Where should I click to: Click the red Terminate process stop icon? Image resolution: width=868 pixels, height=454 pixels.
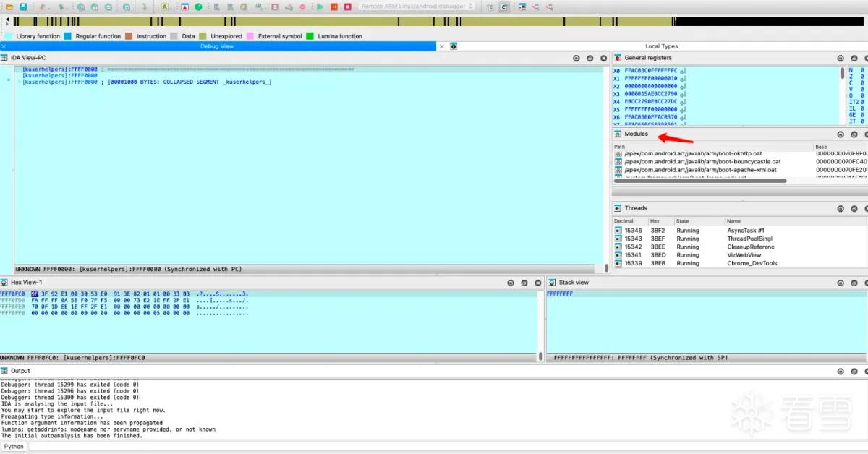(348, 7)
